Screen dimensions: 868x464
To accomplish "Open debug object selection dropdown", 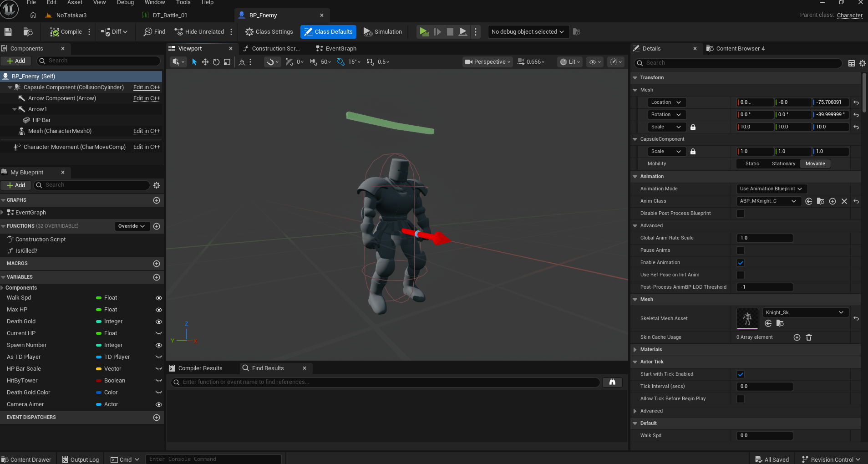I will click(528, 32).
